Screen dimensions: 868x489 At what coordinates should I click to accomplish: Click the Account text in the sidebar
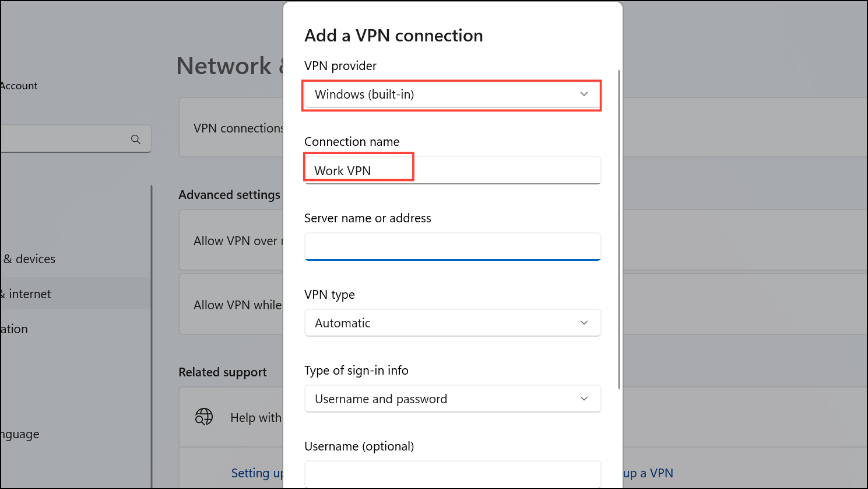19,86
